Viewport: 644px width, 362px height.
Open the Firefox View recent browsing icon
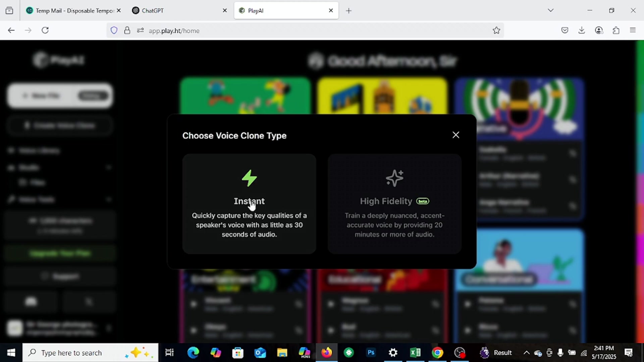(x=9, y=11)
